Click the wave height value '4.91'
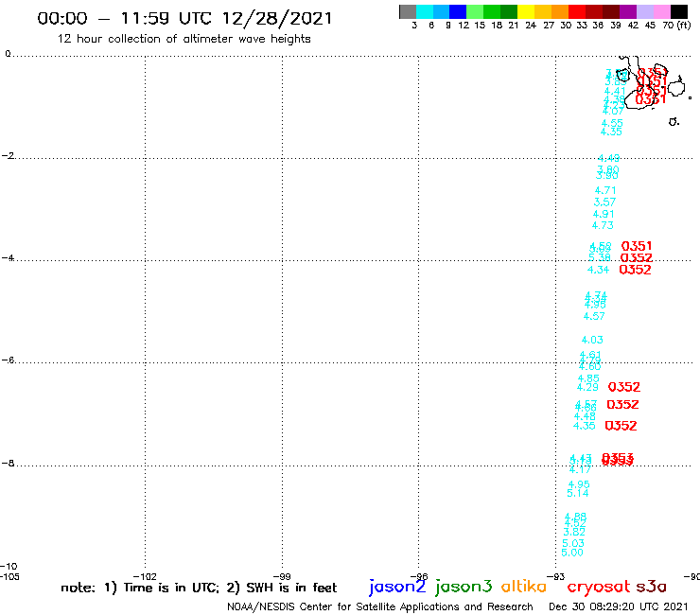 (x=604, y=215)
